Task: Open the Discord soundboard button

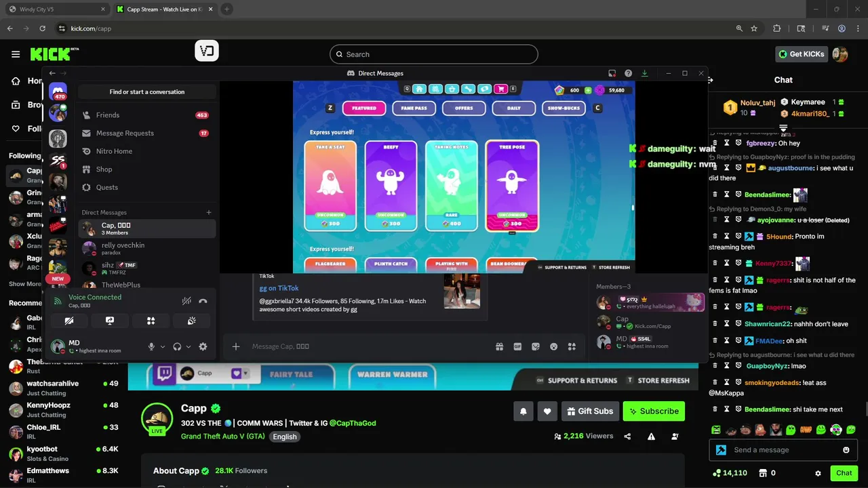Action: click(192, 321)
